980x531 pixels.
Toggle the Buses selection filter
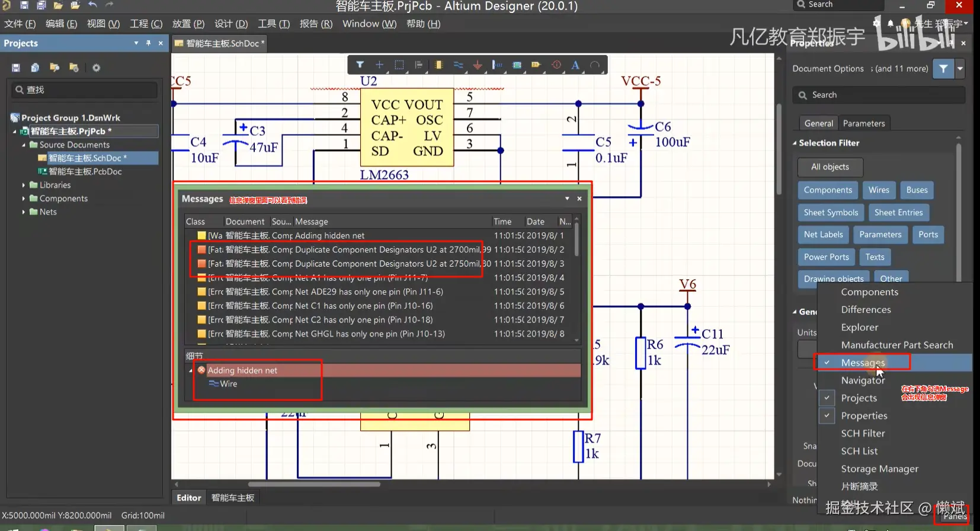click(x=917, y=190)
